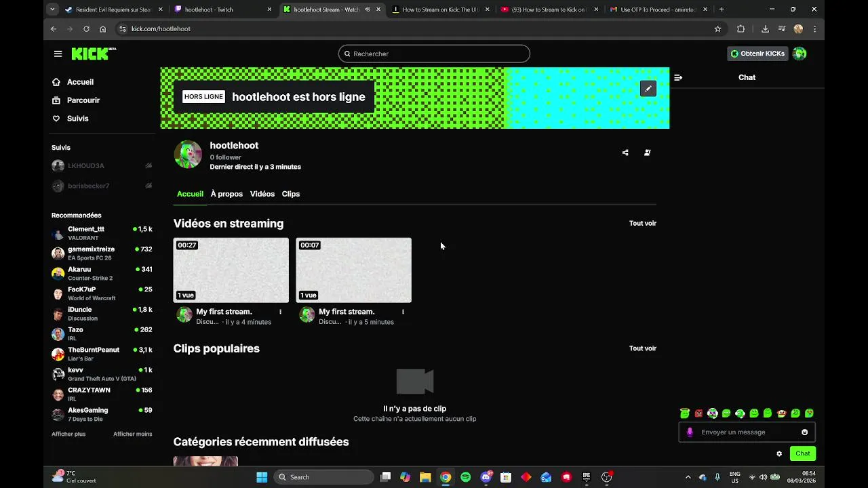
Task: Toggle notifications for borisbecker7
Action: [x=149, y=186]
